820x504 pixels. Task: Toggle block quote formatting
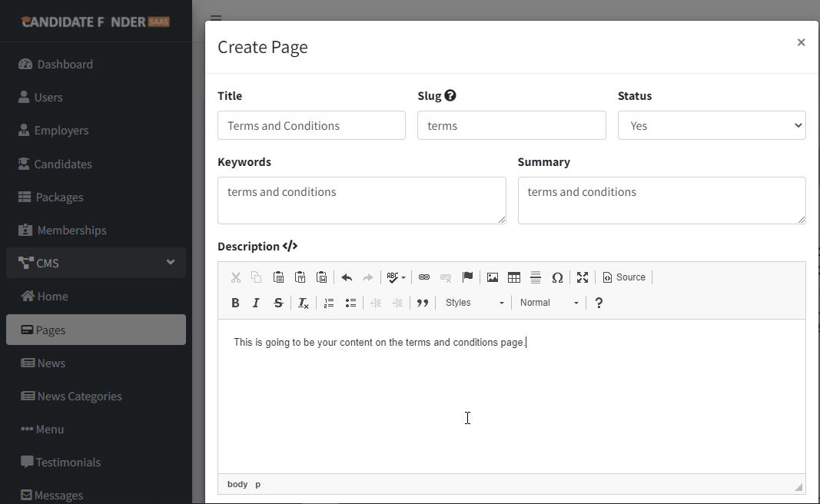pos(423,303)
